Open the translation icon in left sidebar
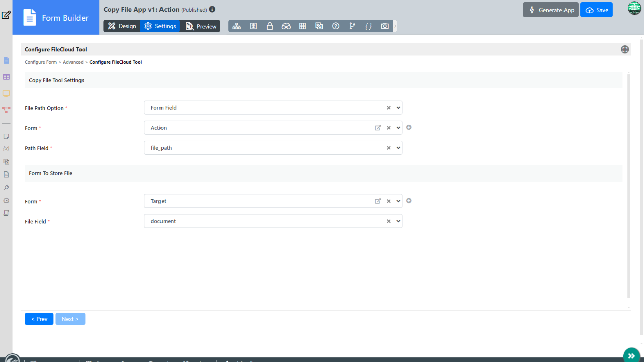 coord(6,161)
